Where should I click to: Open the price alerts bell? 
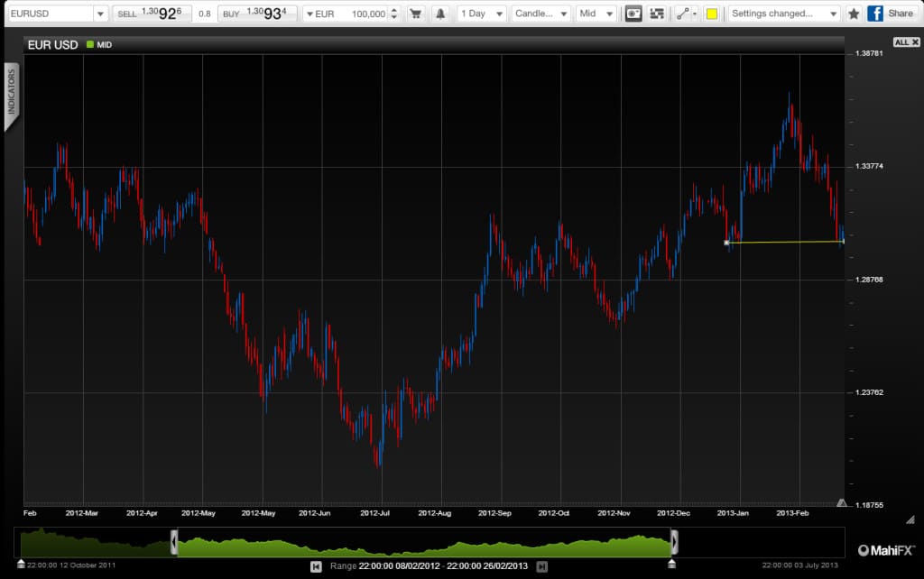[x=439, y=13]
